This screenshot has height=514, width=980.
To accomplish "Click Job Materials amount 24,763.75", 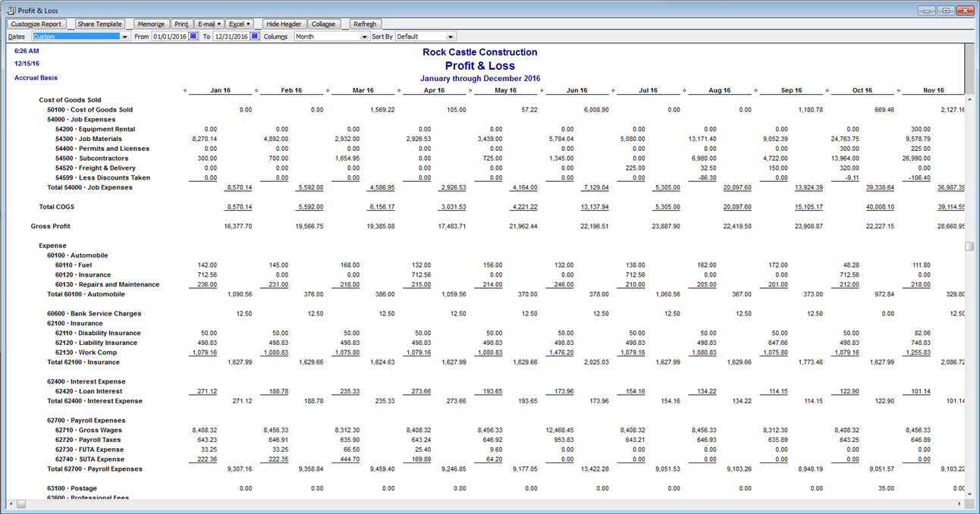I will pos(844,139).
